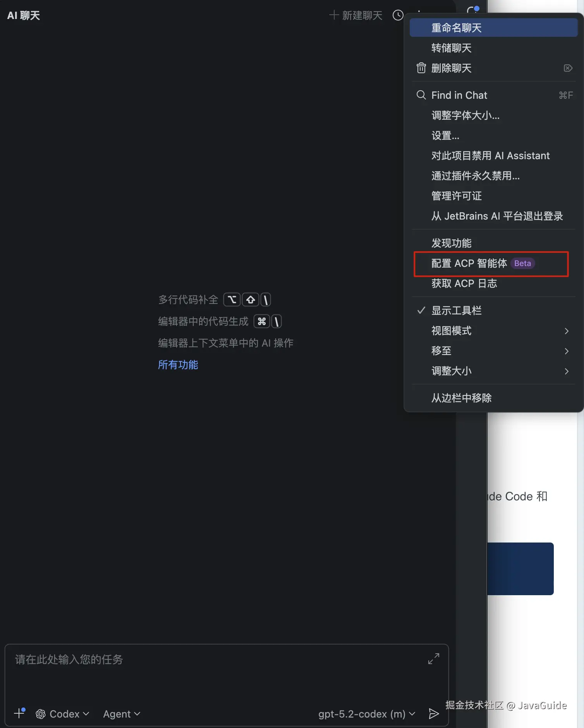Click the trash icon beside 删除聊天
Screen dimensions: 584x728
pos(421,68)
